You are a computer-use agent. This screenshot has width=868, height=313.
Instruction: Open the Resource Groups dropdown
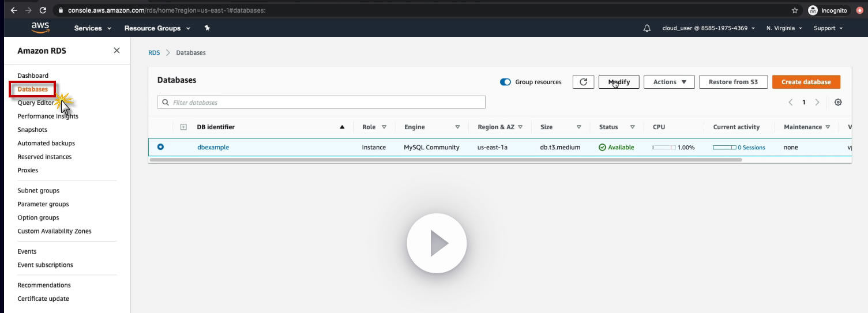pos(157,28)
